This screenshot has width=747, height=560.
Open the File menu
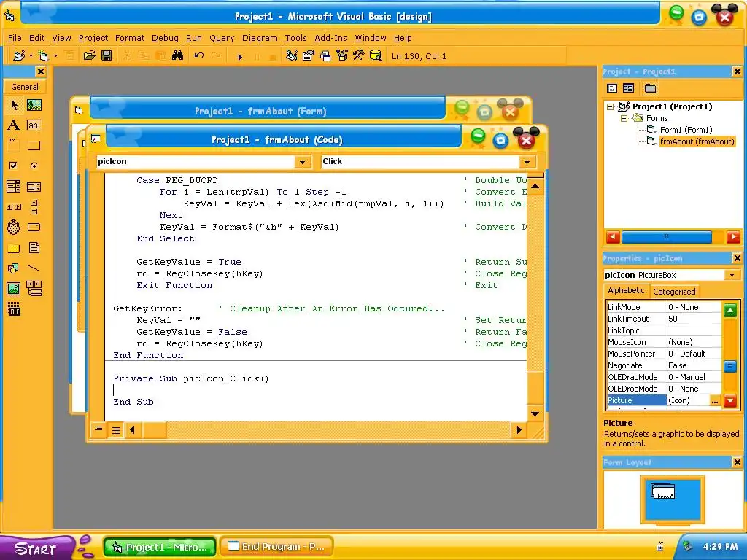click(15, 38)
